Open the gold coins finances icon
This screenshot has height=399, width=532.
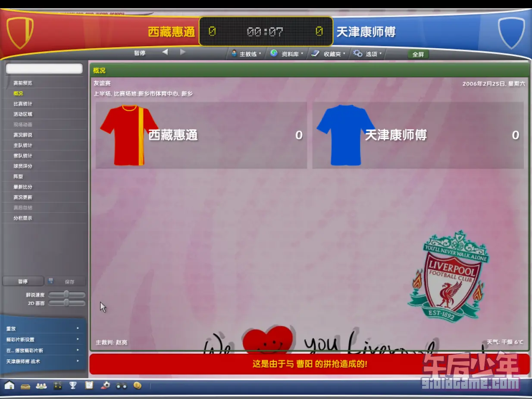click(x=138, y=385)
